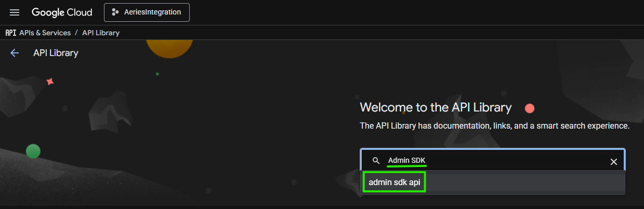Click the API Library breadcrumb
644x209 pixels.
tap(101, 33)
